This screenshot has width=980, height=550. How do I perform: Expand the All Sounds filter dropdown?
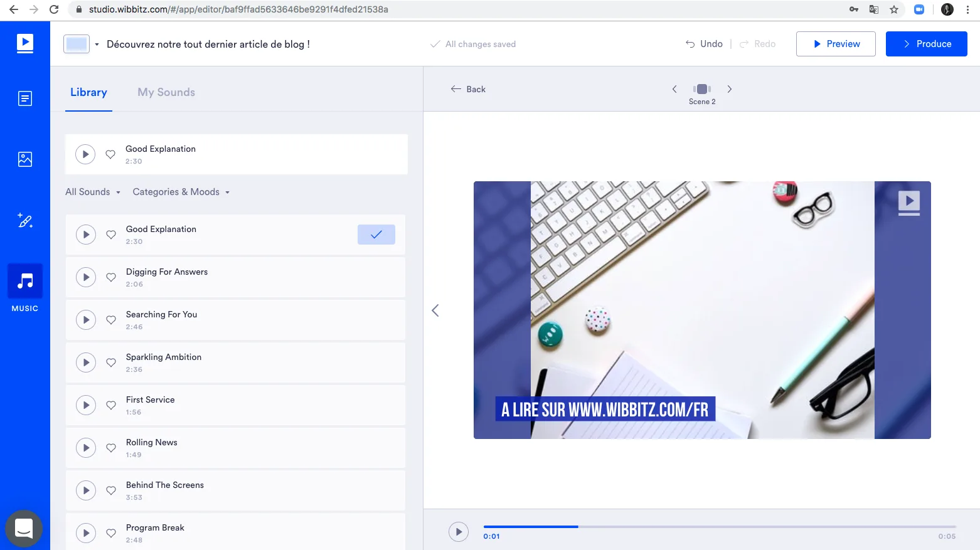[x=93, y=192]
